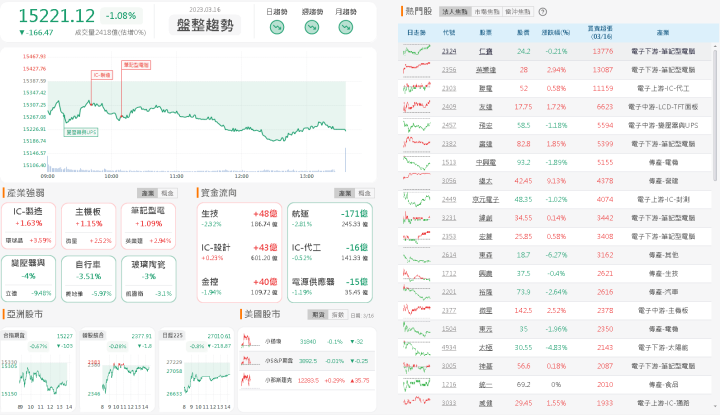Sort table by 代號 column header
The width and height of the screenshot is (720, 415).
449,33
